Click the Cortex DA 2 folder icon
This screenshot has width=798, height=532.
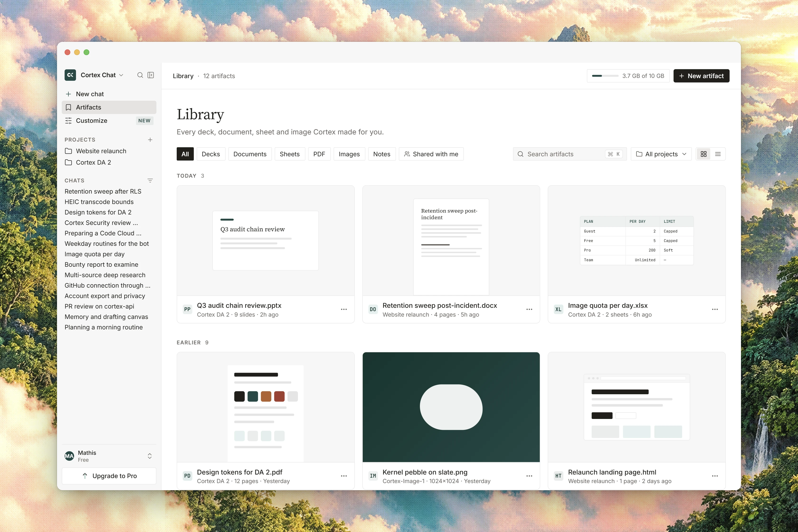click(68, 162)
